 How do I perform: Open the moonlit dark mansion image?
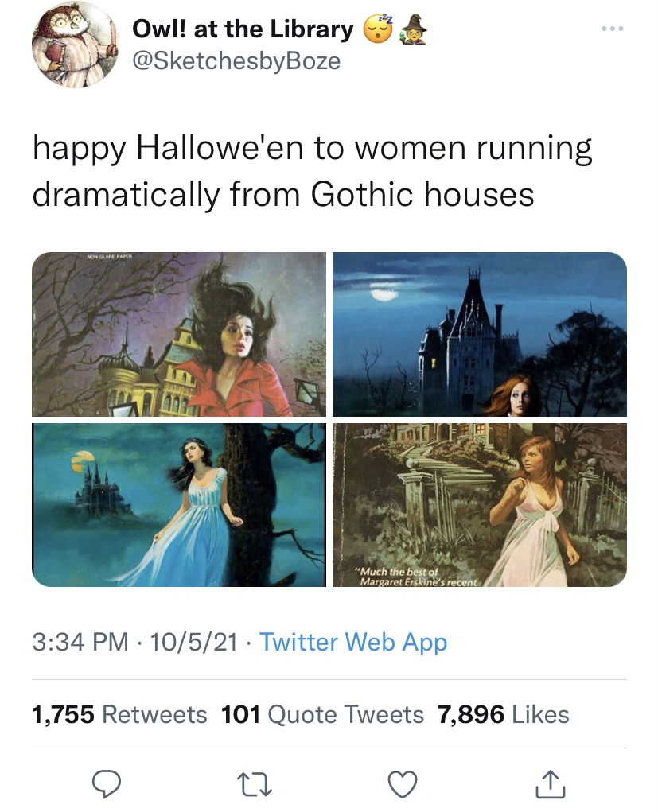479,334
